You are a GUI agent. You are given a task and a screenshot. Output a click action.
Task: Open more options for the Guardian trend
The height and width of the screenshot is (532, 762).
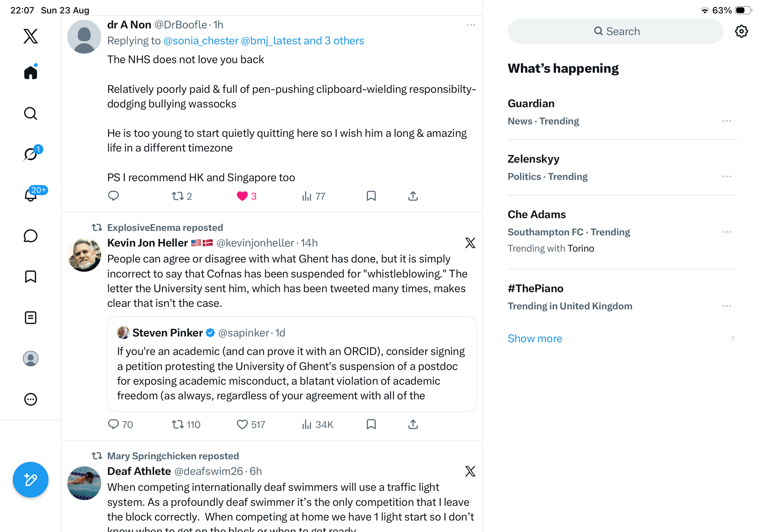(x=727, y=121)
